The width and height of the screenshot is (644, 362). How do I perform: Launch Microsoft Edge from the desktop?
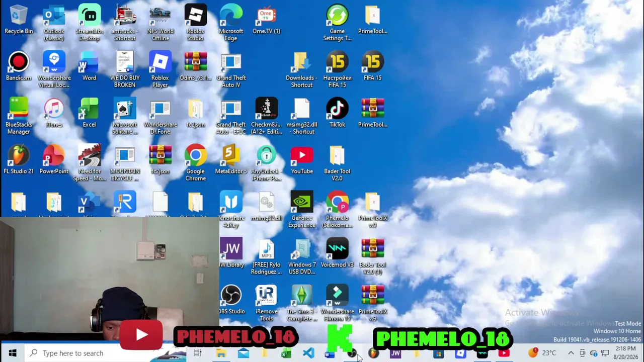[231, 24]
